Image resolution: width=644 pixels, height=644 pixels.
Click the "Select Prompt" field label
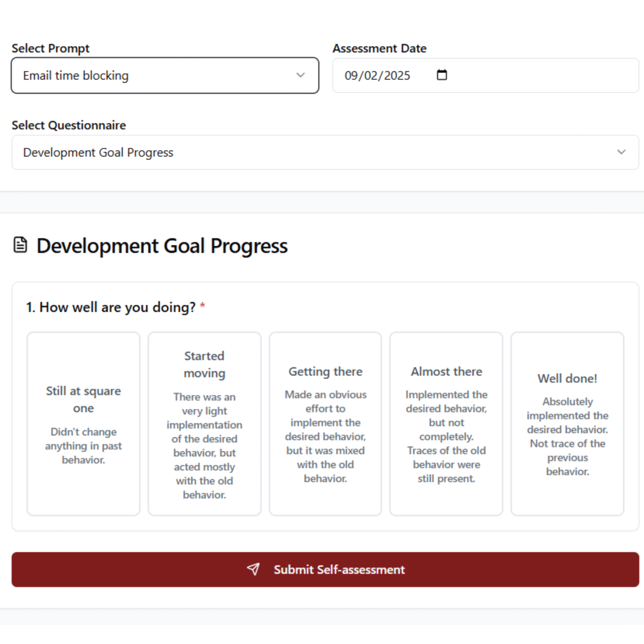[51, 49]
